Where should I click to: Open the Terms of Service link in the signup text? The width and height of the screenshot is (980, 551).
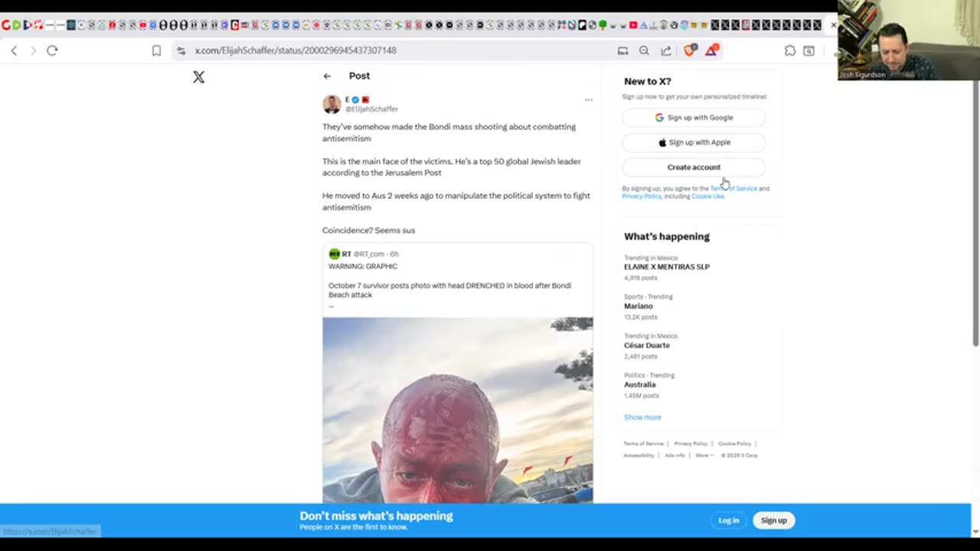coord(733,188)
